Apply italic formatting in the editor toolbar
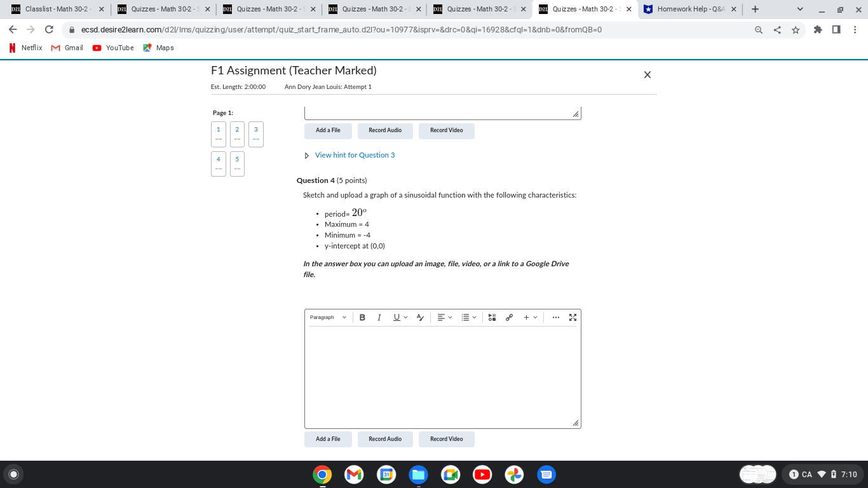The width and height of the screenshot is (868, 488). [379, 317]
